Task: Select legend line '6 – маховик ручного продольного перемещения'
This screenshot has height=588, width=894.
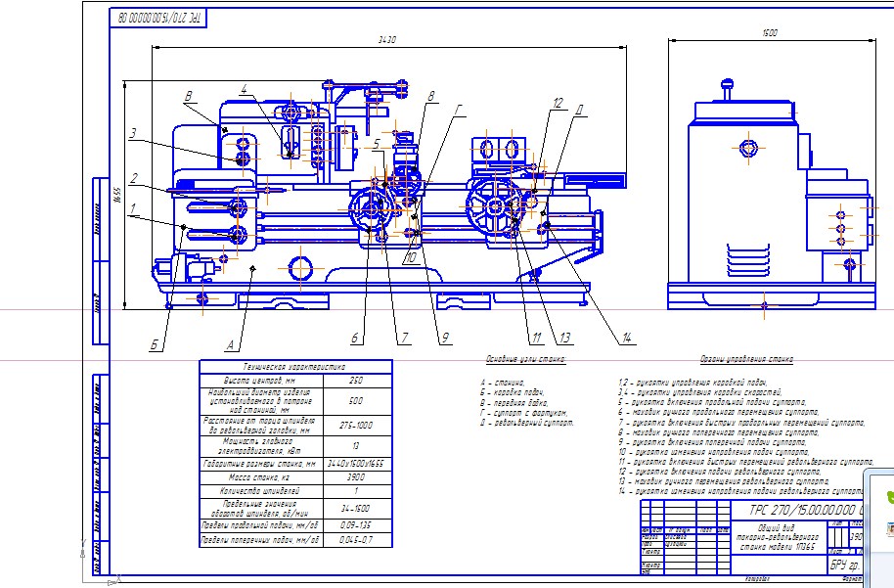Action: pos(719,412)
